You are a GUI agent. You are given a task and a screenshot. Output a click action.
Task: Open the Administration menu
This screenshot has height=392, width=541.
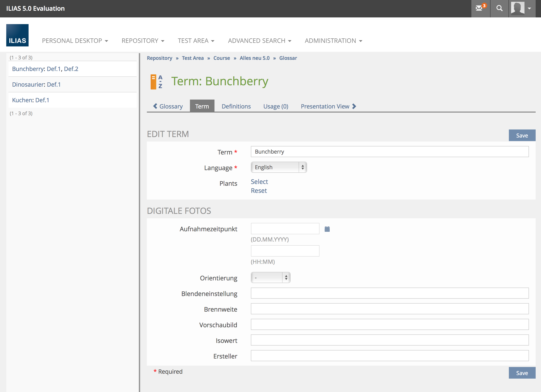pos(333,41)
